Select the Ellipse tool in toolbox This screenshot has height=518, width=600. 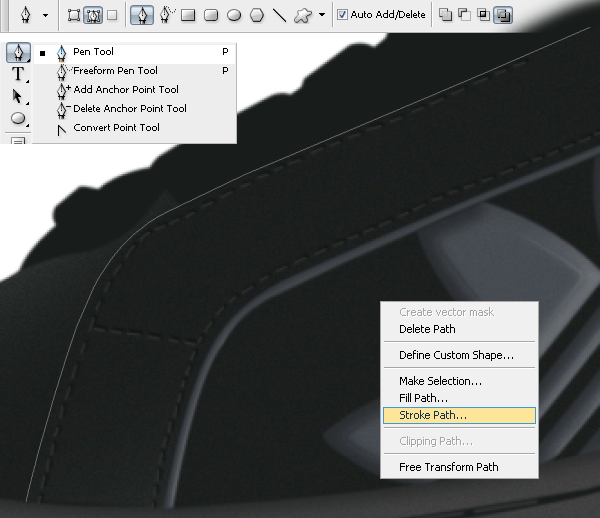click(18, 118)
